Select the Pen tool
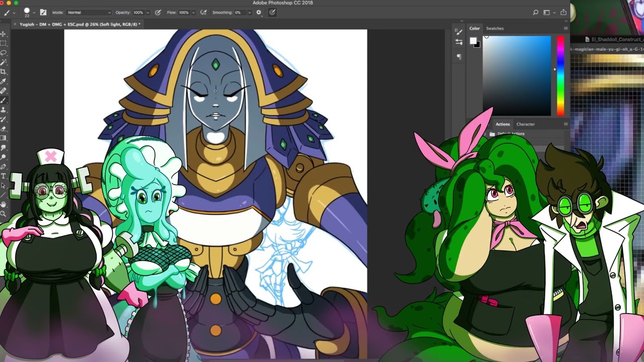644x362 pixels. coord(3,167)
